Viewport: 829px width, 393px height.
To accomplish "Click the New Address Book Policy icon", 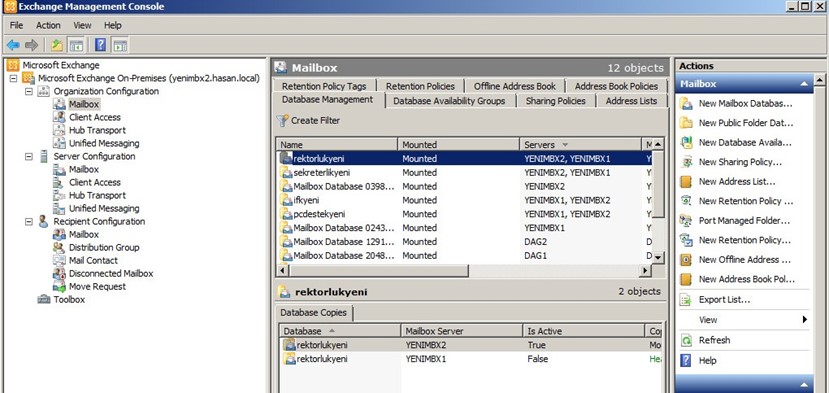I will click(x=686, y=279).
